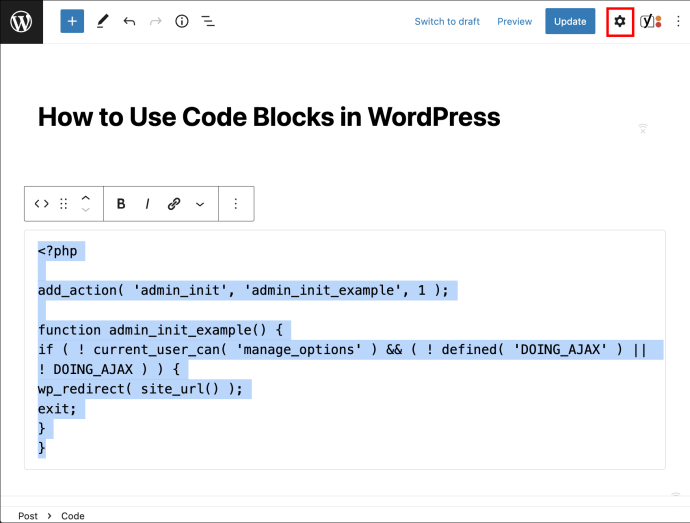Click the WordPress logo icon
690x523 pixels.
[x=21, y=21]
